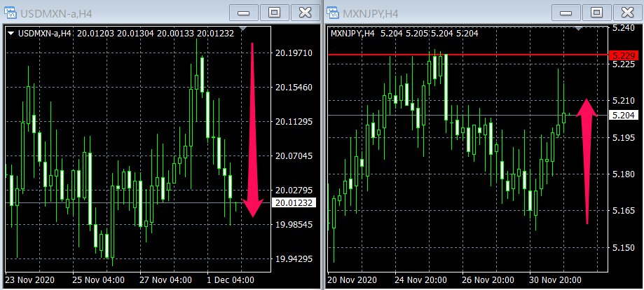This screenshot has height=290, width=644.
Task: Click the 20.02795 price scale value
Action: pos(294,191)
